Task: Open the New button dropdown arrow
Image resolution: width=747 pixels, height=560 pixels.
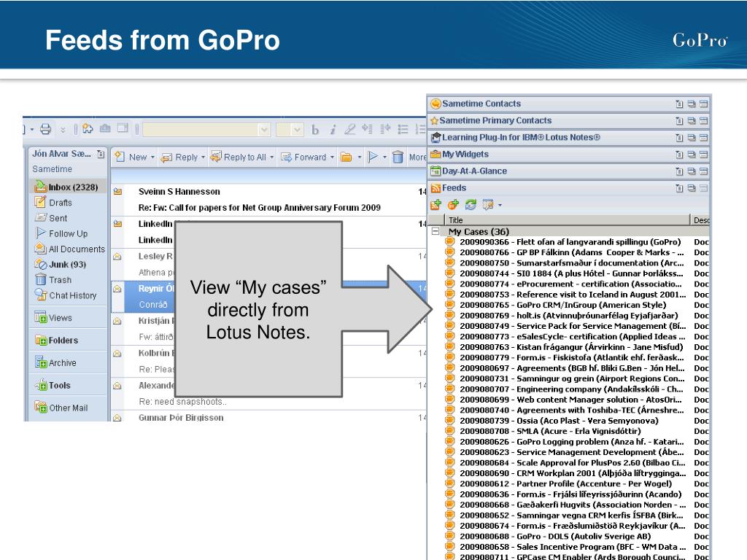Action: point(152,157)
